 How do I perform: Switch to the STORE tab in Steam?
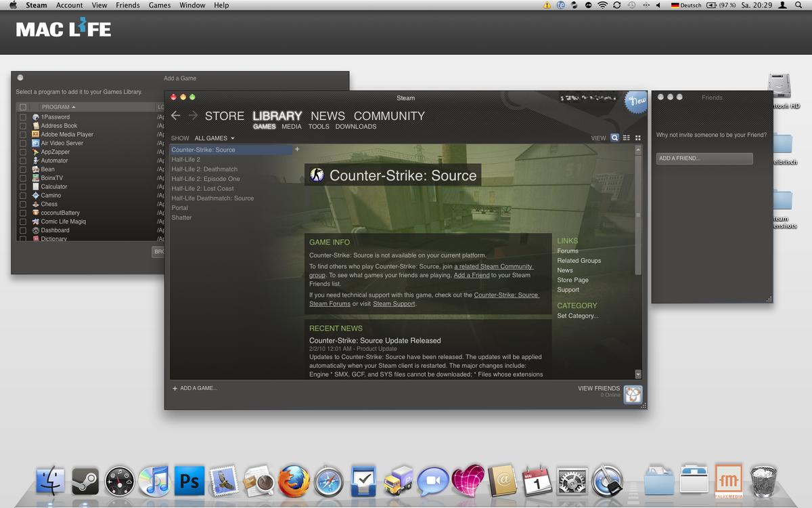[225, 116]
